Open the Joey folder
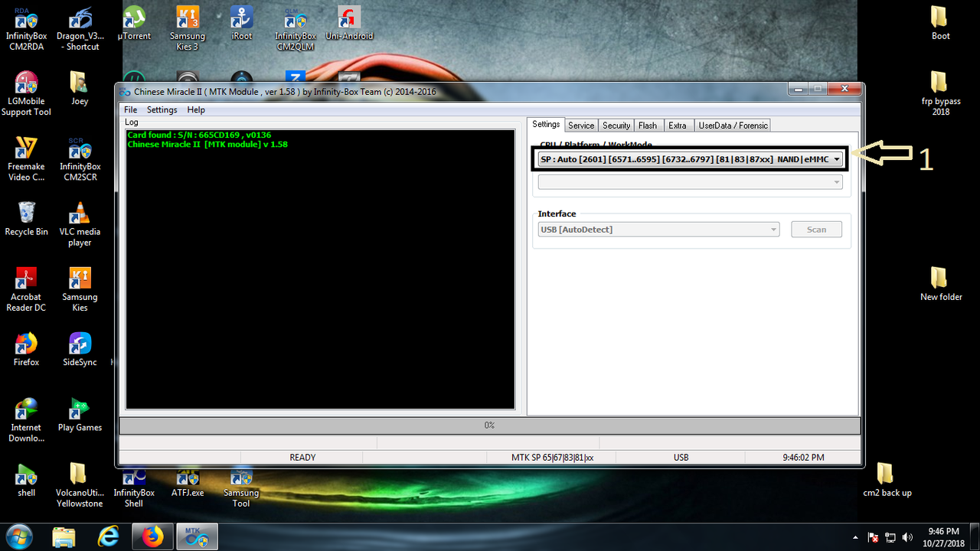The height and width of the screenshot is (551, 980). (80, 89)
